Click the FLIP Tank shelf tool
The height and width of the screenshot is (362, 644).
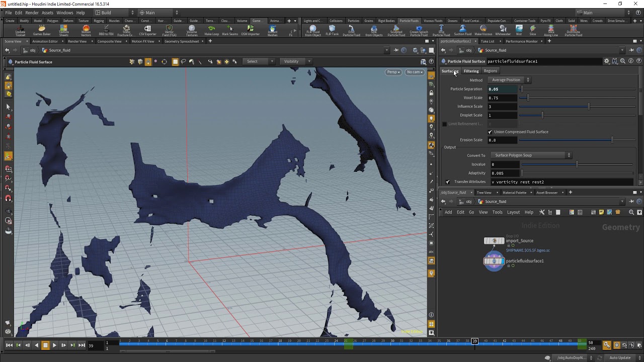tap(332, 31)
